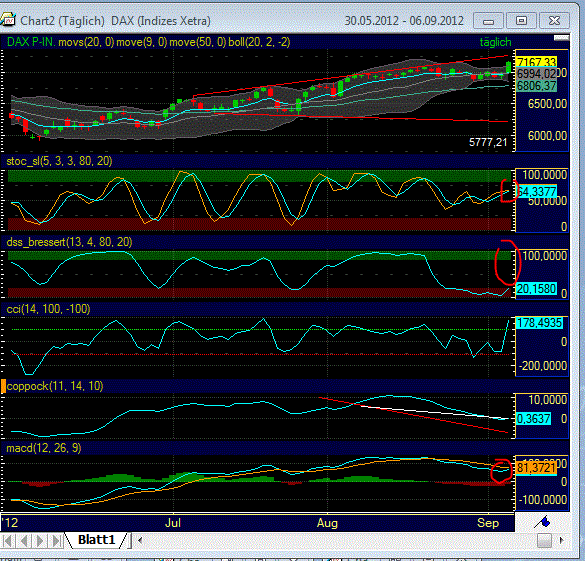Go to the first sheet tab

[x=8, y=540]
